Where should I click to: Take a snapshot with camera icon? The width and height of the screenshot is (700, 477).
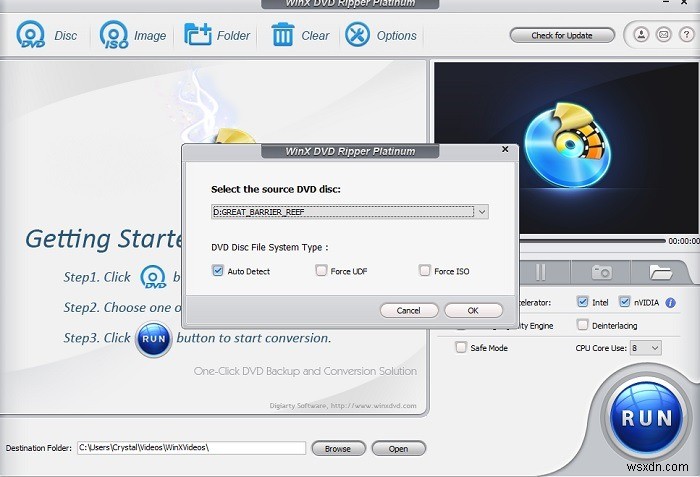pos(601,272)
